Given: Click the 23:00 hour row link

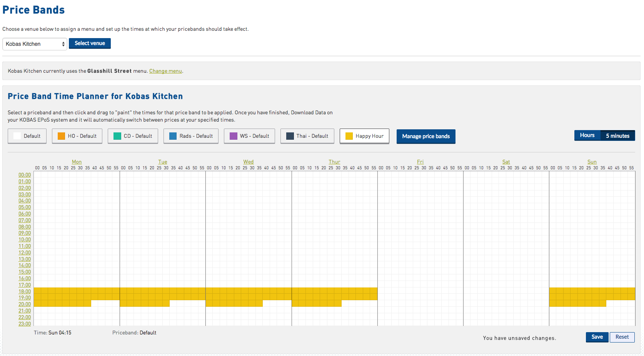Looking at the screenshot, I should [25, 324].
